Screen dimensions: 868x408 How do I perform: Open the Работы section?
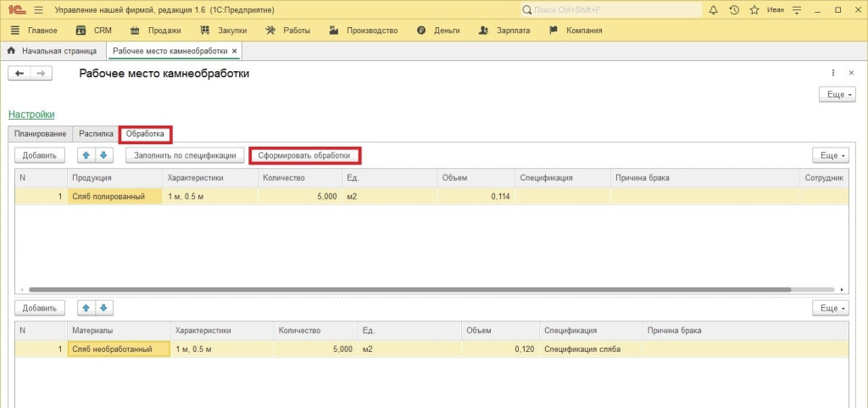tap(288, 31)
